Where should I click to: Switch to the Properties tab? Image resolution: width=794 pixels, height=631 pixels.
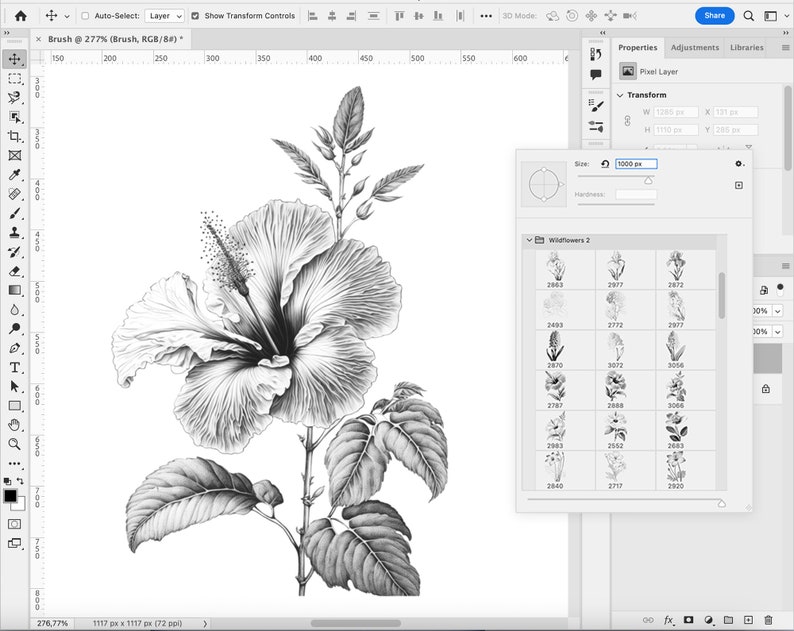pyautogui.click(x=638, y=47)
